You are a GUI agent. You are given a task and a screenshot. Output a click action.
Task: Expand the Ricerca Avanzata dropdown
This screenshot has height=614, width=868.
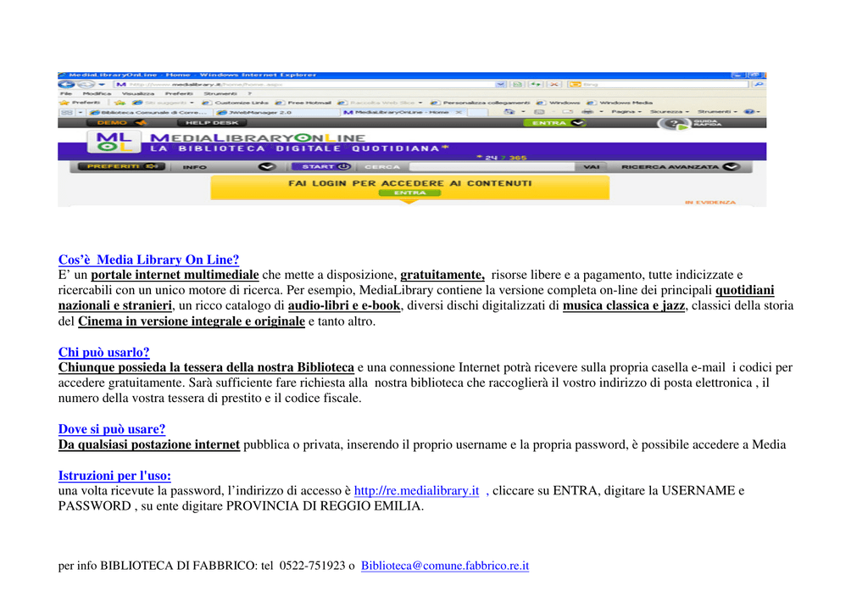(x=732, y=167)
